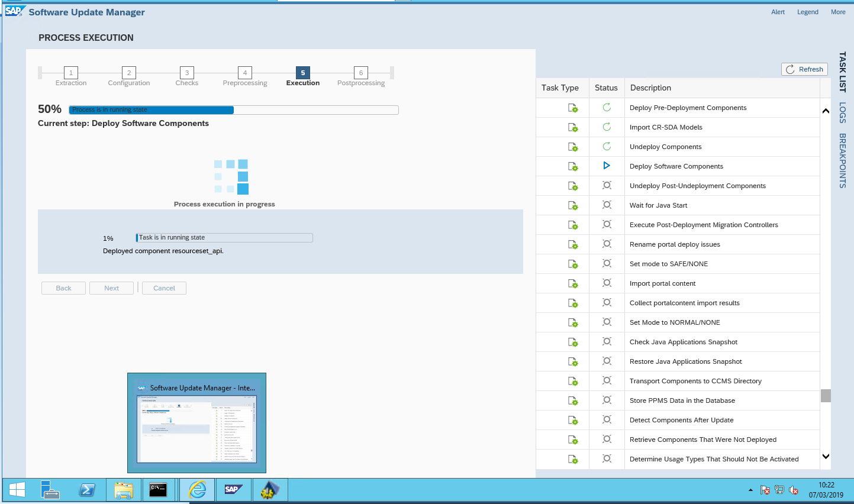The width and height of the screenshot is (854, 504).
Task: Open the More menu
Action: [x=838, y=12]
